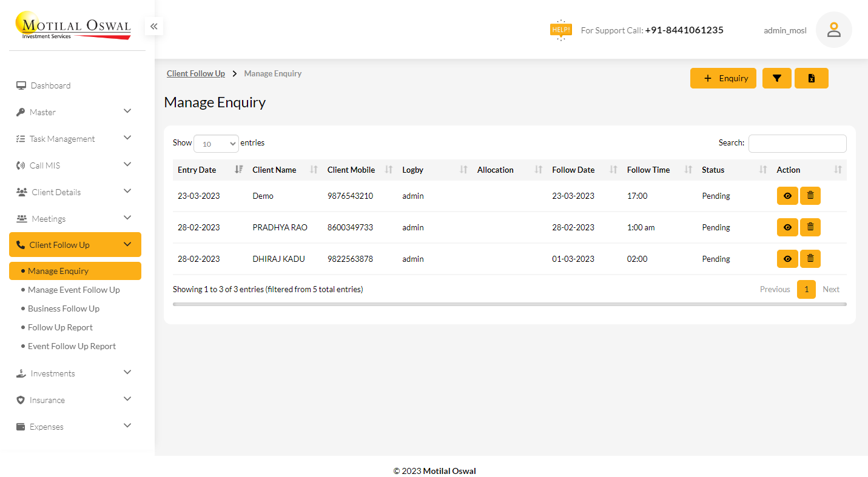The width and height of the screenshot is (868, 477).
Task: Click the PRADHYA RAO client name cell
Action: coord(280,227)
